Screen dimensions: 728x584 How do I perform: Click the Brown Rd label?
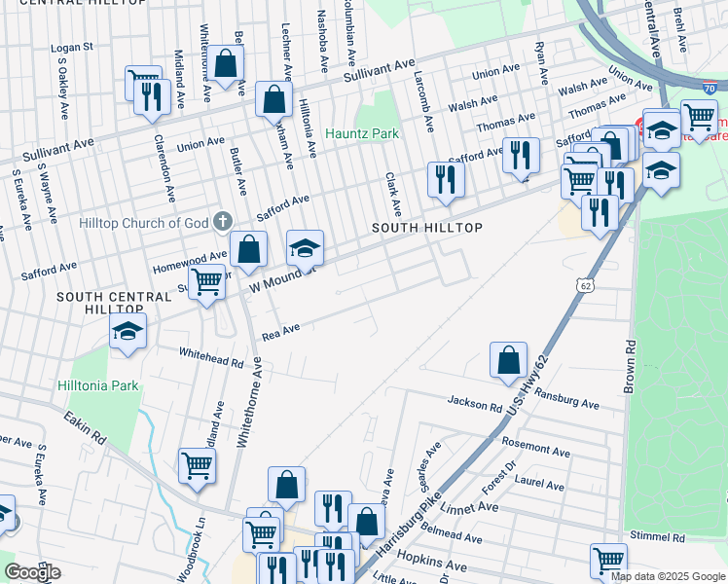click(x=630, y=367)
